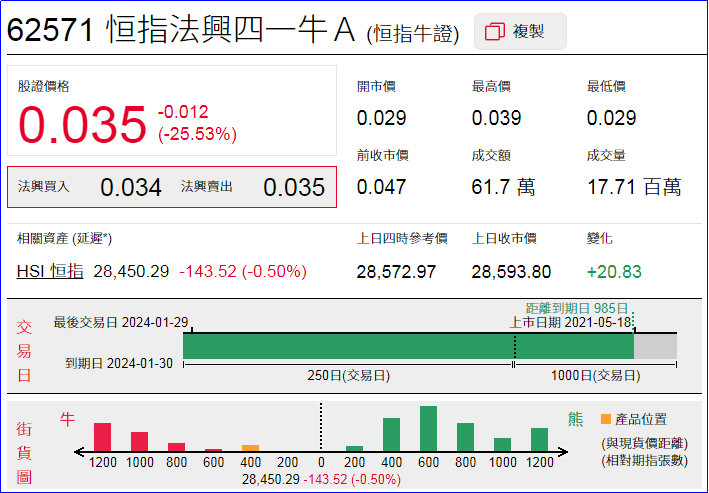This screenshot has height=493, width=709.
Task: Click the grey elapsed portion of timeline bar
Action: pos(655,346)
